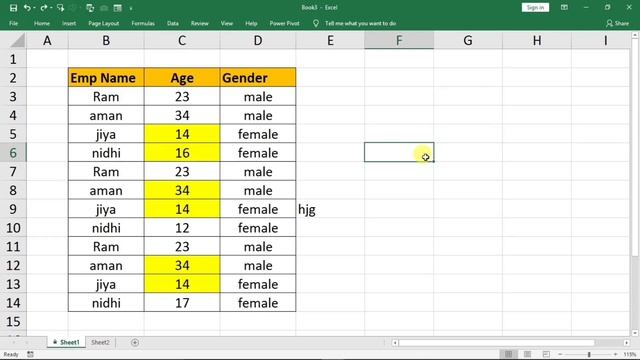Viewport: 640px width, 360px height.
Task: Select row 6 header
Action: coord(13,153)
